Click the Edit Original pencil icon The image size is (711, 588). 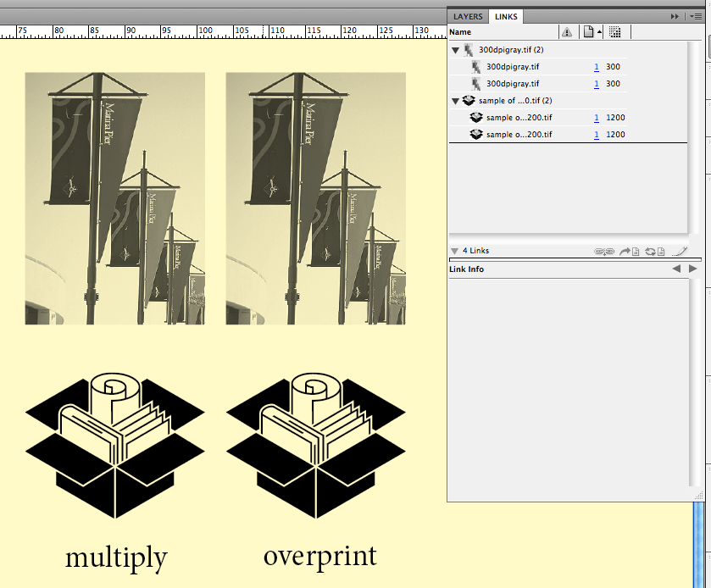point(680,251)
